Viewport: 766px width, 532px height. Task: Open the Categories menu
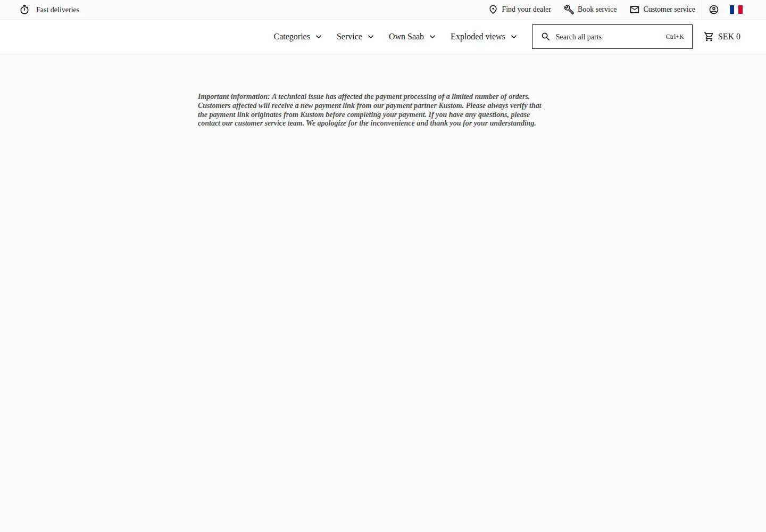coord(292,37)
